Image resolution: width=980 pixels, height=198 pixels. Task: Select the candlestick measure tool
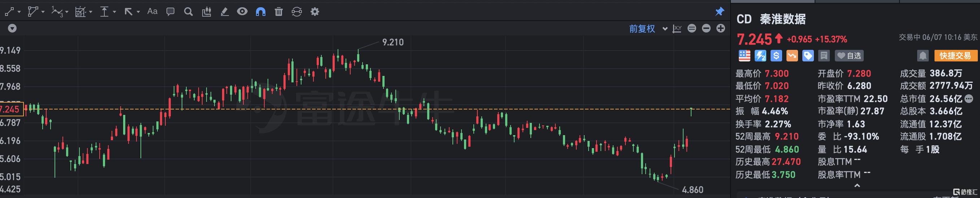(207, 12)
